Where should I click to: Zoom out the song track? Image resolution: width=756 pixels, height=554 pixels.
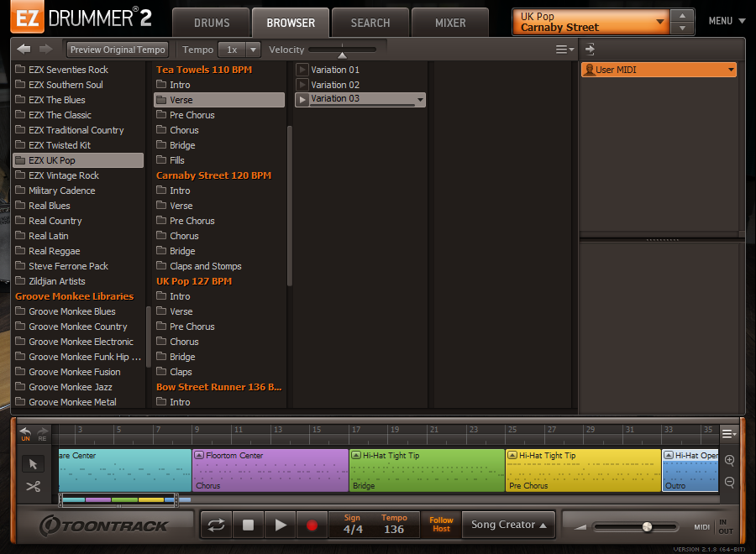[x=729, y=482]
